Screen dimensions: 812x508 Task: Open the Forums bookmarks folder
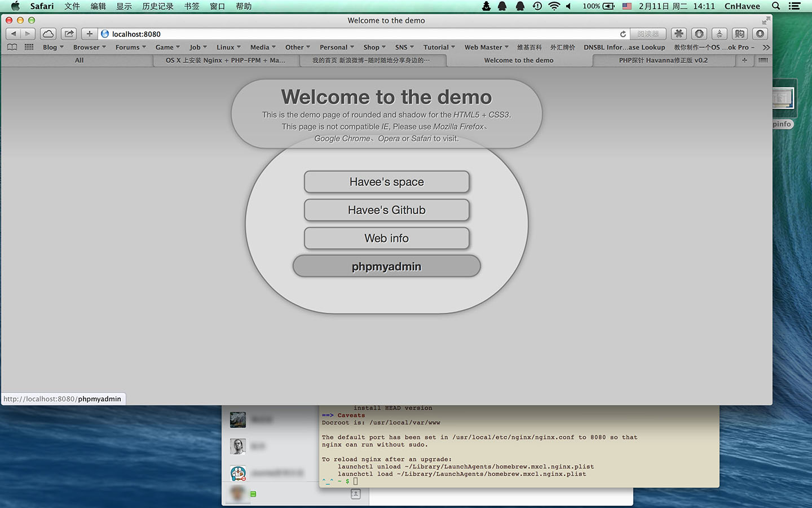(131, 47)
